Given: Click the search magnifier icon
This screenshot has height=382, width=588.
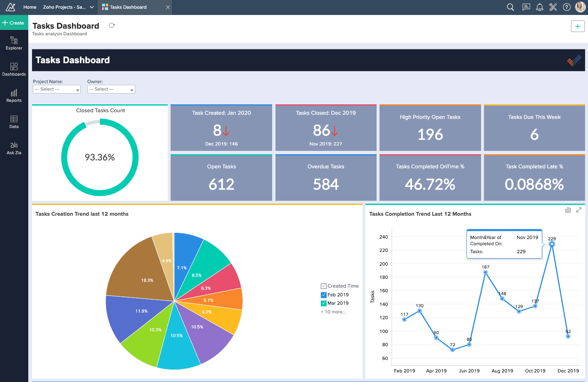Looking at the screenshot, I should 510,7.
